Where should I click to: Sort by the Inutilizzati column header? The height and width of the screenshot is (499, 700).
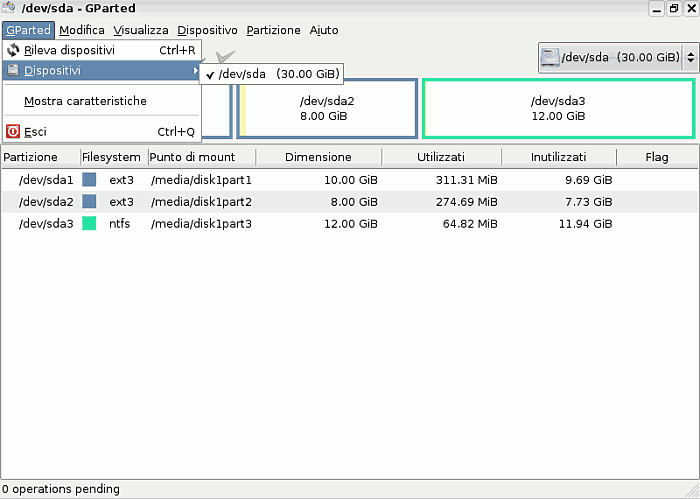[x=559, y=157]
